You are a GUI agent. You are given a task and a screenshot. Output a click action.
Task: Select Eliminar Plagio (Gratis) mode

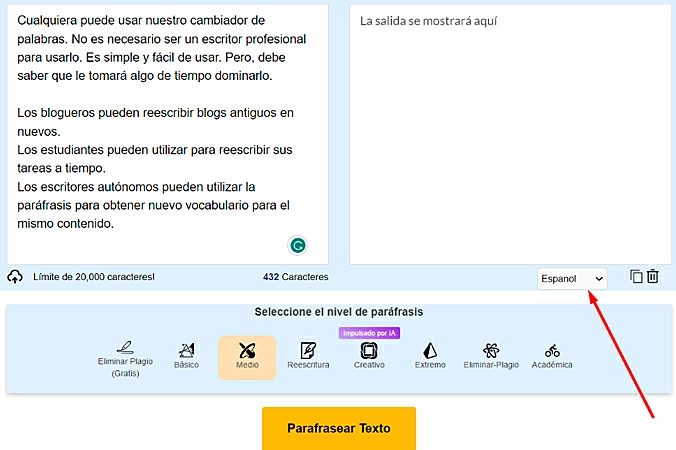tap(125, 358)
